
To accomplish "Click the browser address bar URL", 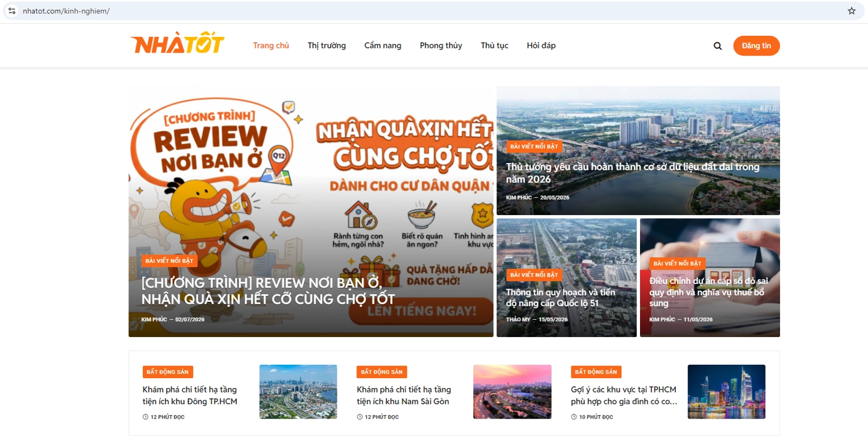I will point(66,11).
